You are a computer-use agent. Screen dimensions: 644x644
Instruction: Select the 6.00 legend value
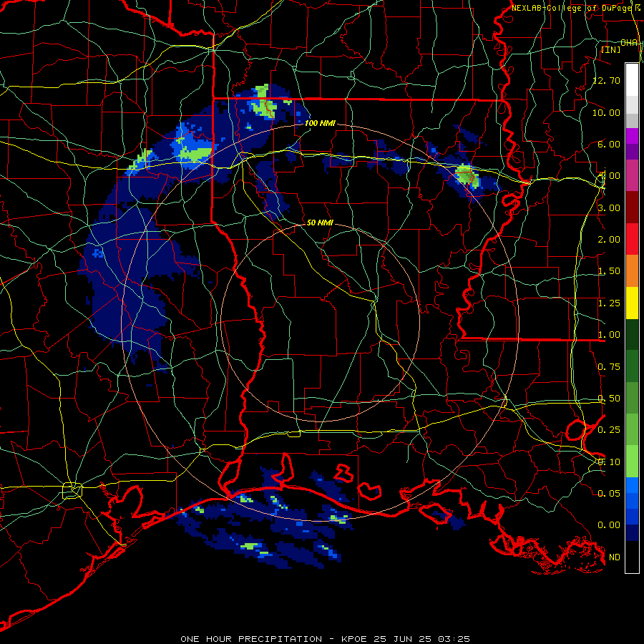click(x=609, y=144)
